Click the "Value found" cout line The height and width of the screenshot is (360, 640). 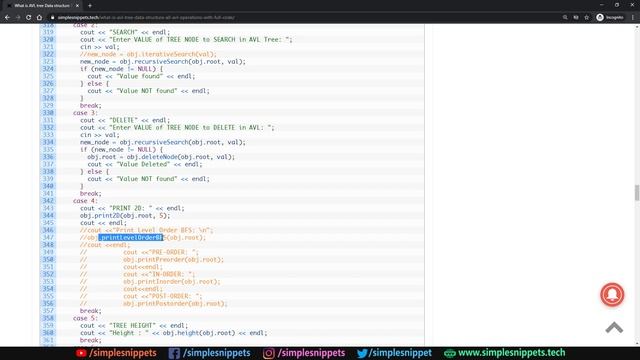click(x=141, y=76)
